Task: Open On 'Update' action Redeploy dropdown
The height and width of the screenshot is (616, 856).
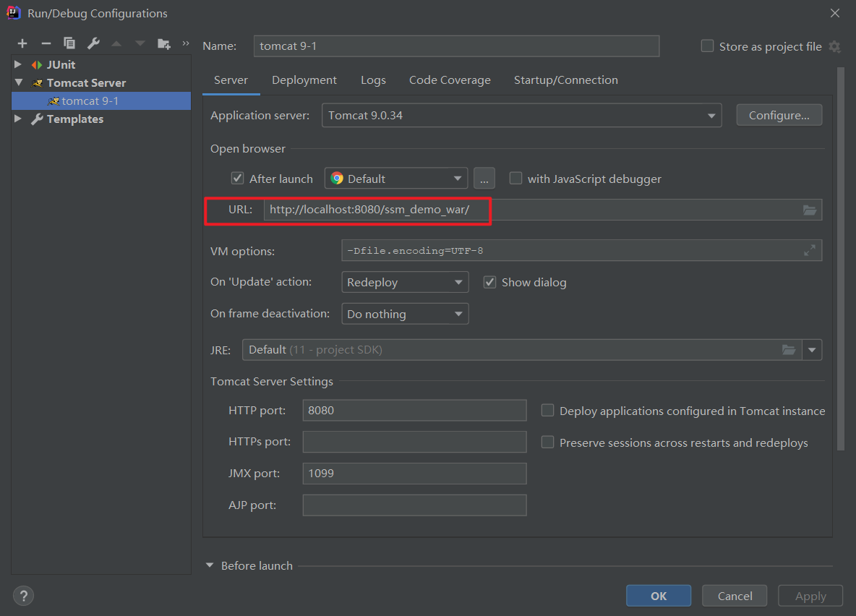Action: click(405, 282)
